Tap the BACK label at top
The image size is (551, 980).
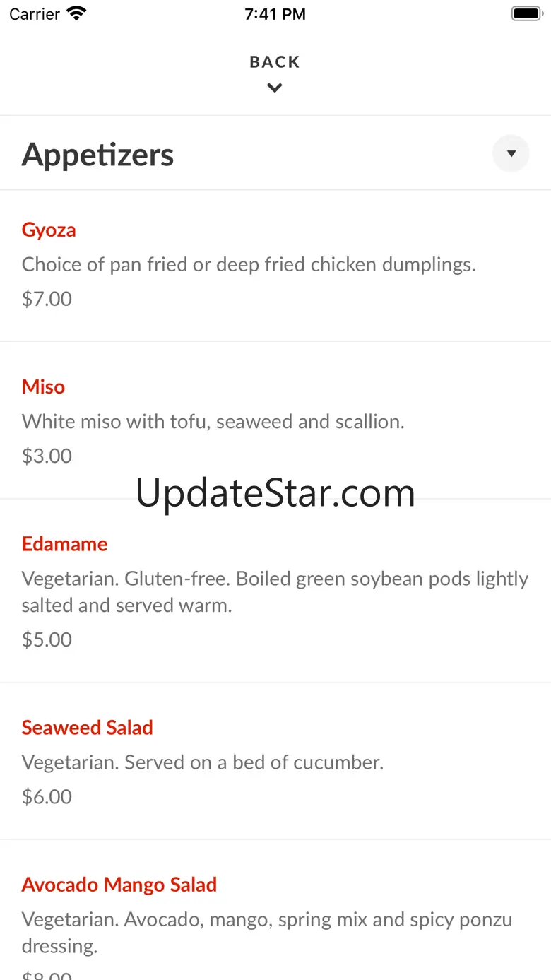tap(275, 62)
